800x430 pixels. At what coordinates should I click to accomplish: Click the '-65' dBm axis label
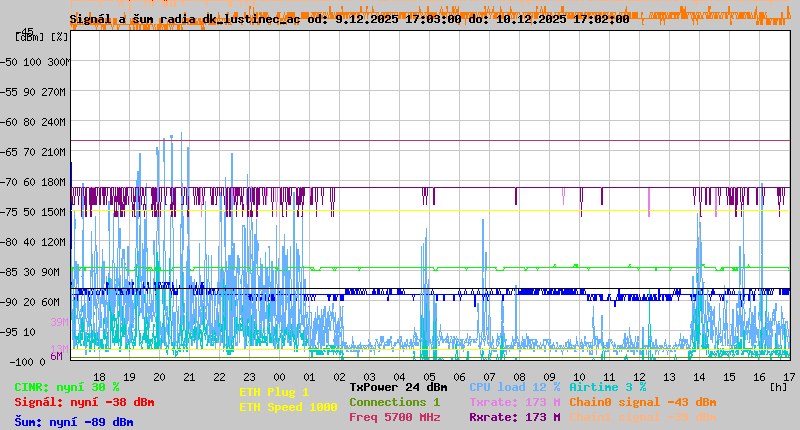click(8, 152)
